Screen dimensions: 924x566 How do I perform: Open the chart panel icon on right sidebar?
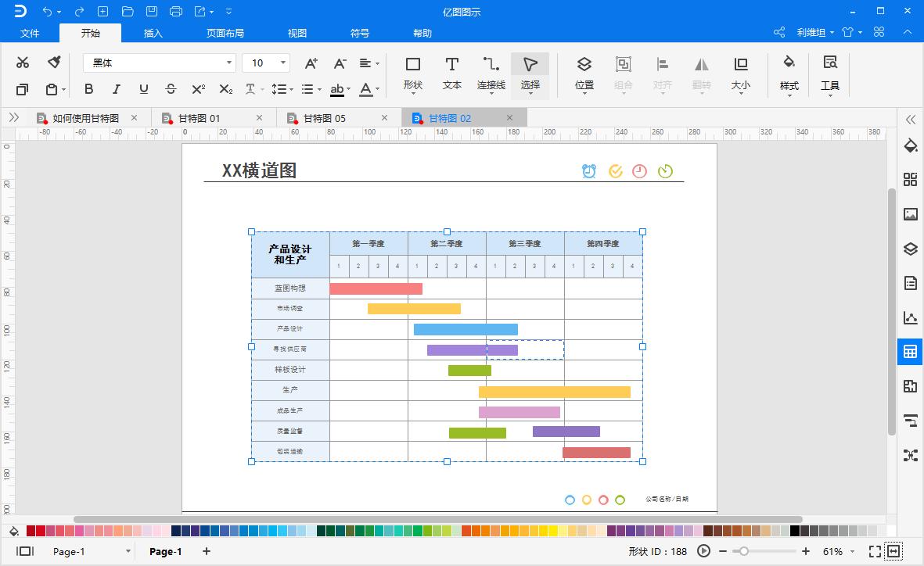[910, 317]
